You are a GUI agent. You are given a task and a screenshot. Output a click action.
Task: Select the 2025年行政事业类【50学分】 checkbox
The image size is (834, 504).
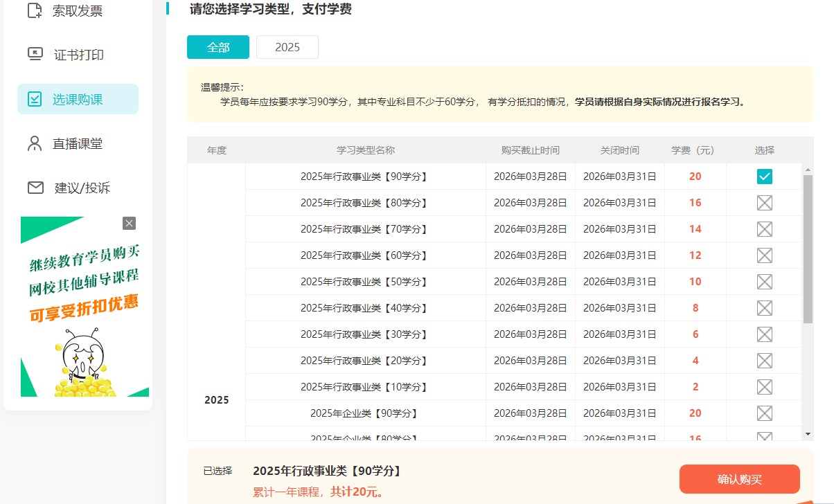pos(764,281)
